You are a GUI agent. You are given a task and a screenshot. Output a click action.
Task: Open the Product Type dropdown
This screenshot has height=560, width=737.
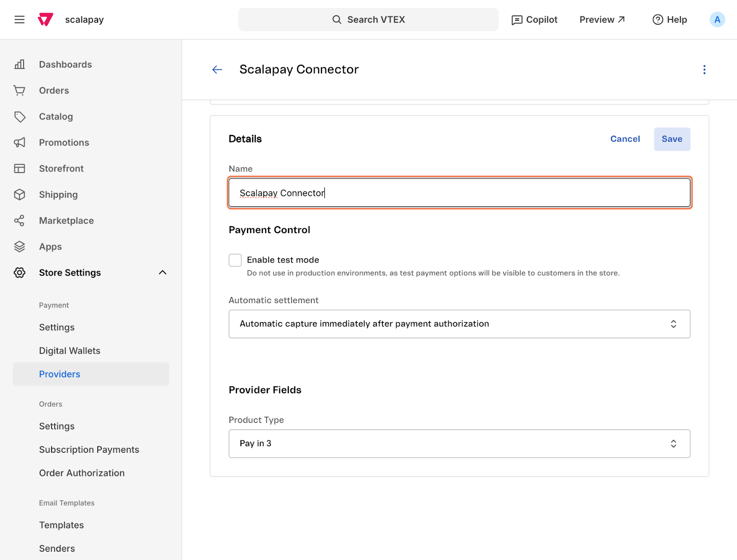pyautogui.click(x=459, y=444)
